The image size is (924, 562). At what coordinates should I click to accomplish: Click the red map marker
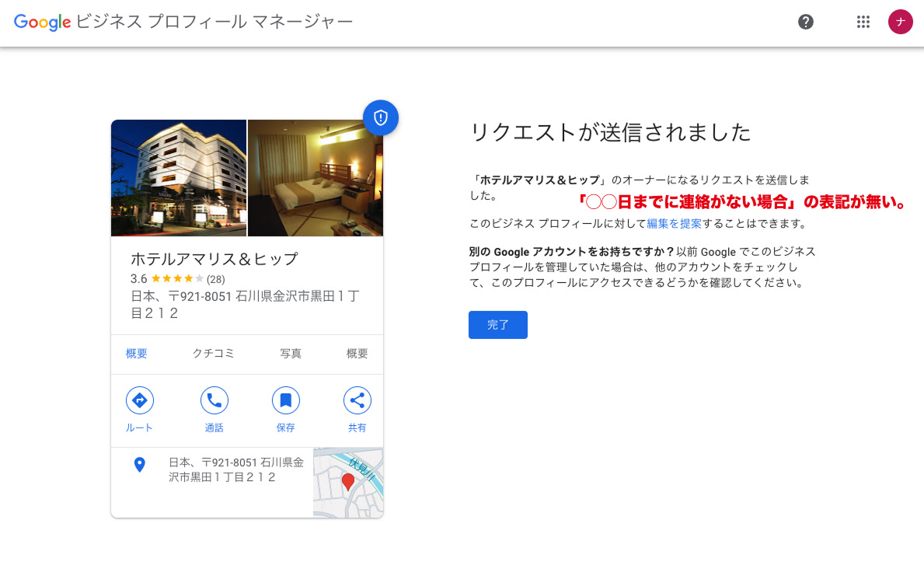point(348,481)
